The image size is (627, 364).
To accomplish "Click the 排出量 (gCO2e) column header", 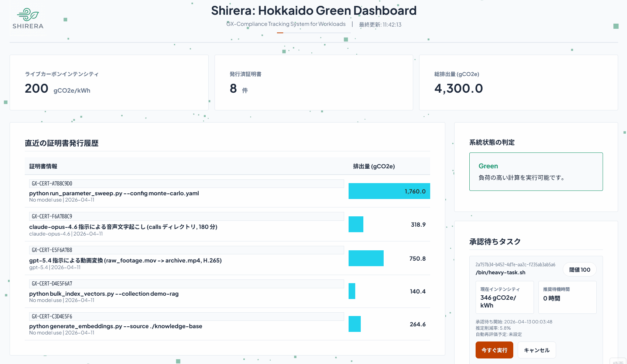I will [374, 166].
